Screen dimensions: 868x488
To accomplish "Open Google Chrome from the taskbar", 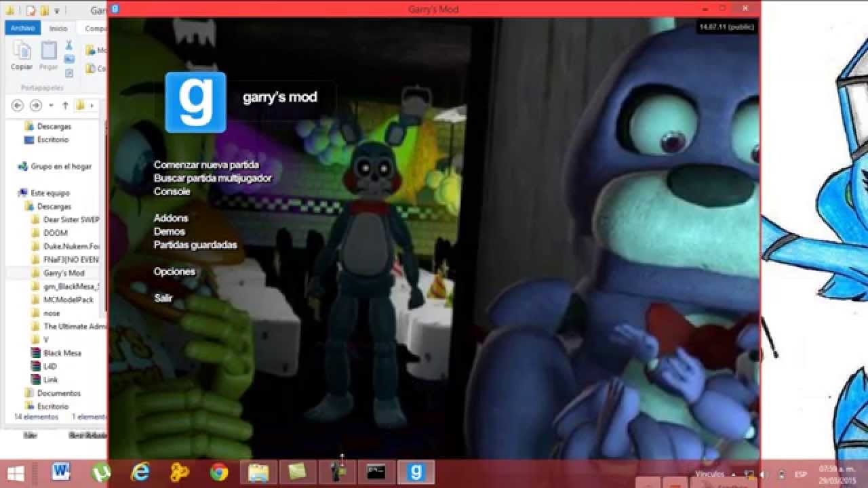I will click(x=218, y=472).
